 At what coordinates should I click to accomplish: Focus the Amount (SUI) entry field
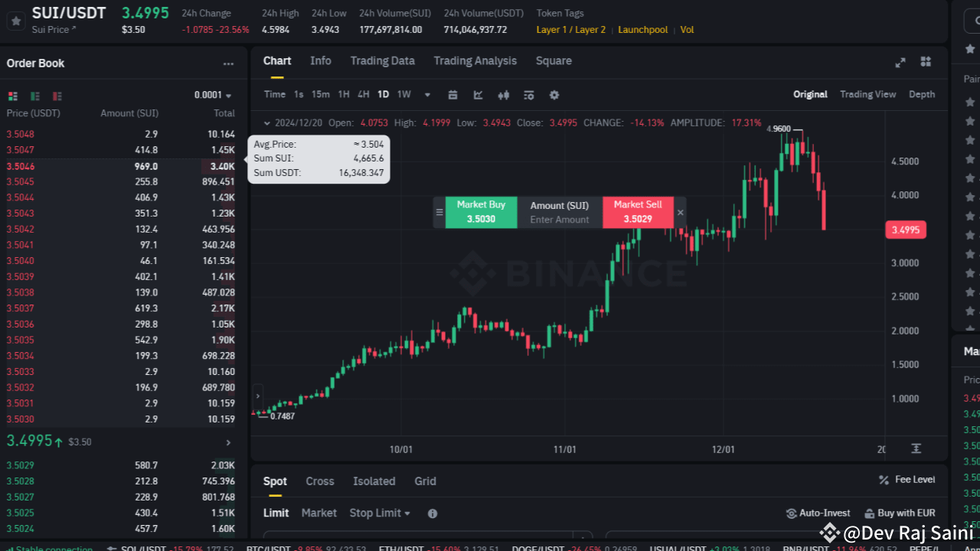click(560, 213)
